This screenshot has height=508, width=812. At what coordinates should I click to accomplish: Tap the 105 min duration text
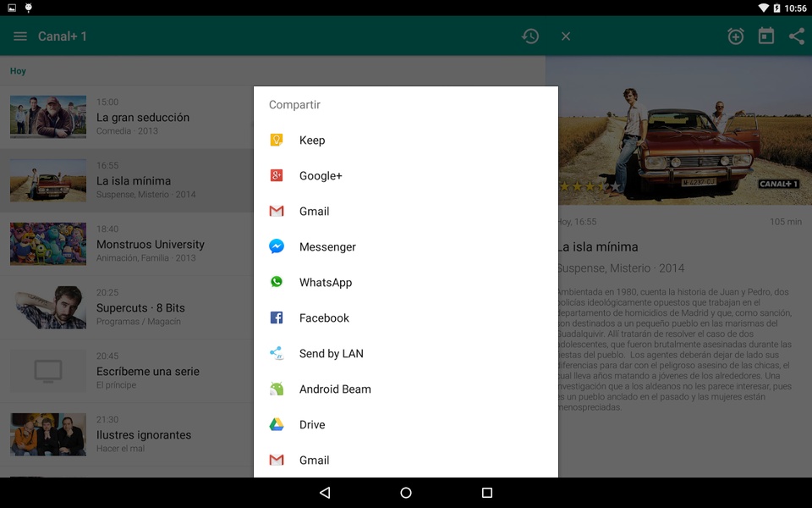786,222
